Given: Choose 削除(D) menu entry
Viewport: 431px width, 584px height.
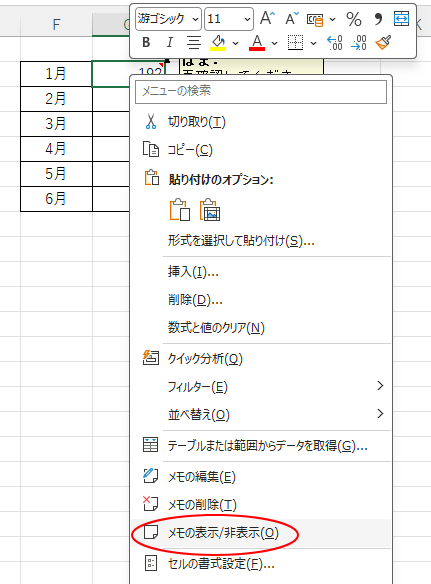Looking at the screenshot, I should click(261, 299).
